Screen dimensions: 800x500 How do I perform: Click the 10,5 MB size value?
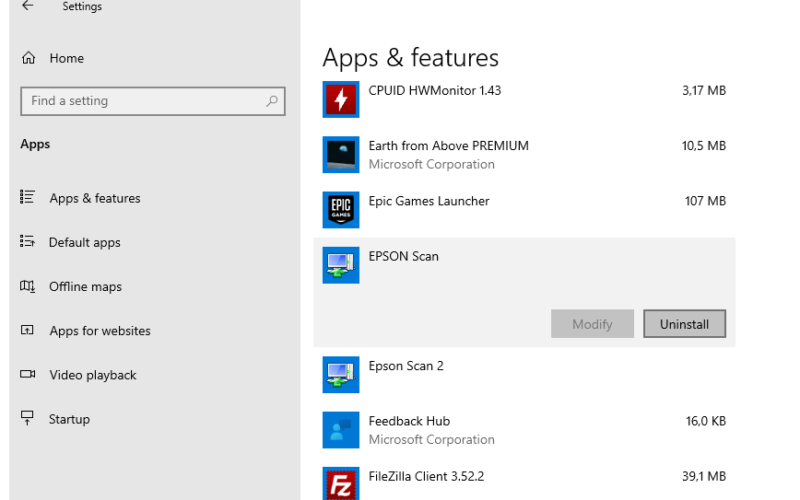click(x=704, y=146)
